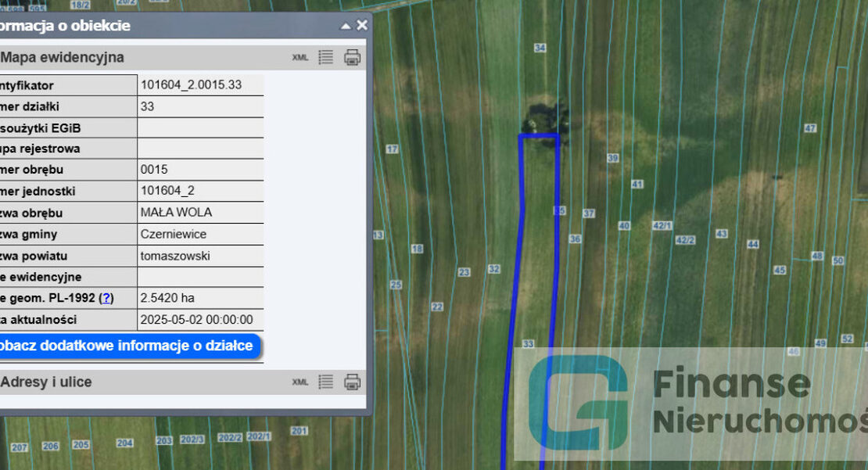Click the blue additional parcel information button
The height and width of the screenshot is (470, 868).
125,346
